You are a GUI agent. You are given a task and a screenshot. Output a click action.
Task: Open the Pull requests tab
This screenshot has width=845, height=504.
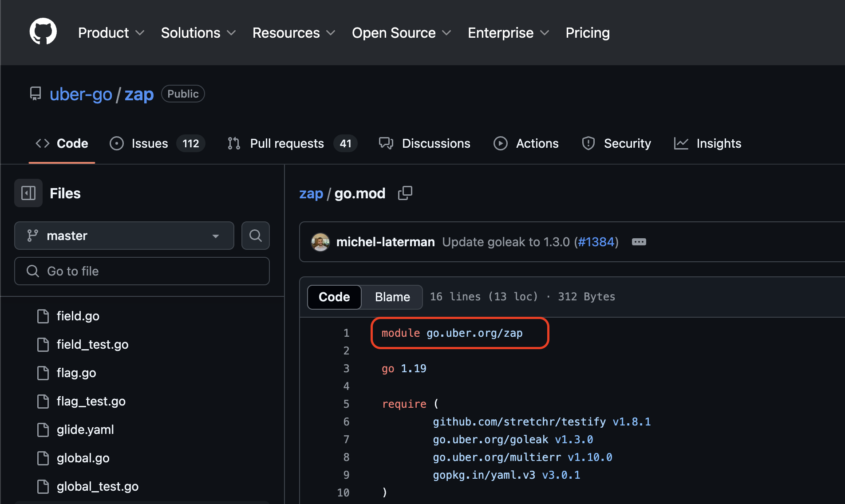pyautogui.click(x=292, y=143)
